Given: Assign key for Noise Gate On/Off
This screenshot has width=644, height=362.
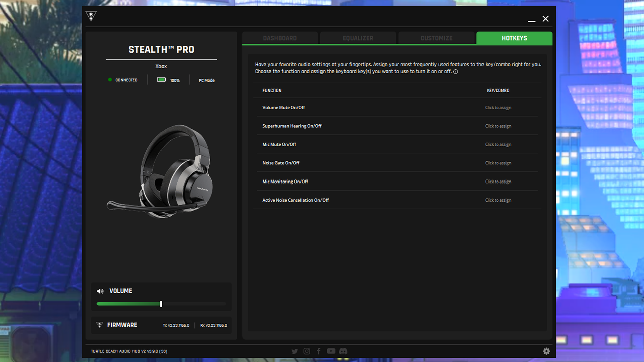Looking at the screenshot, I should [x=498, y=163].
